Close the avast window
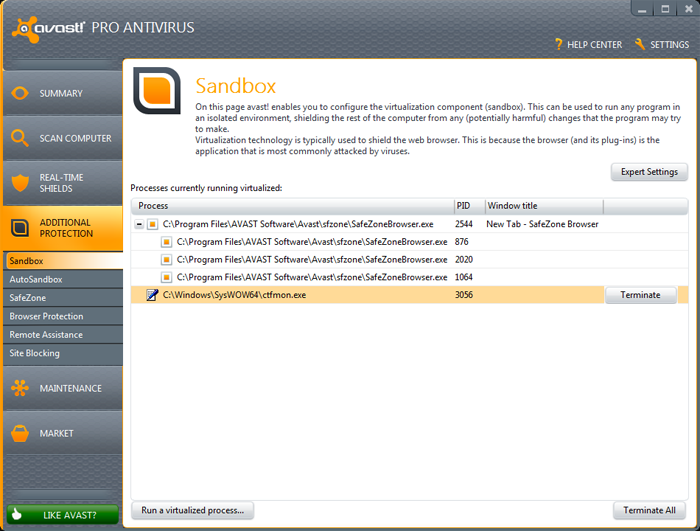The image size is (700, 531). pyautogui.click(x=688, y=8)
